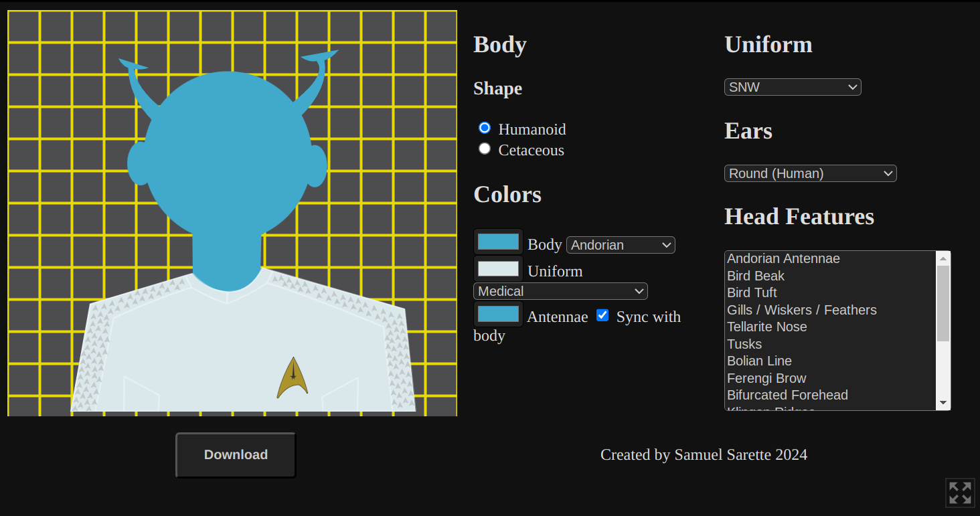980x516 pixels.
Task: Select Bifurcated Forehead head feature
Action: tap(831, 395)
